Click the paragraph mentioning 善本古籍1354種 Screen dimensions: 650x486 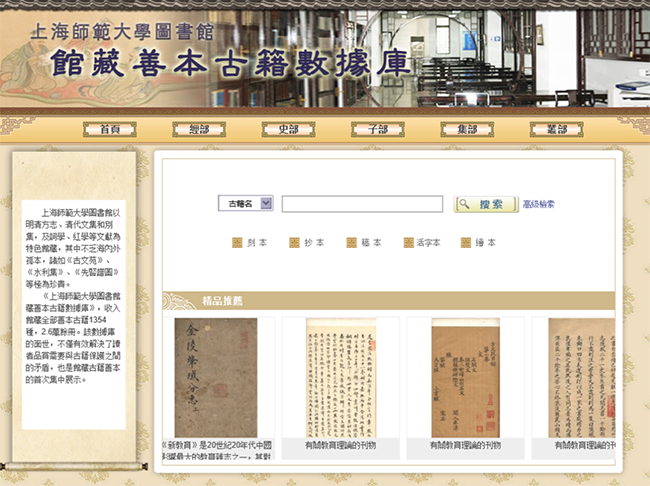point(73,338)
